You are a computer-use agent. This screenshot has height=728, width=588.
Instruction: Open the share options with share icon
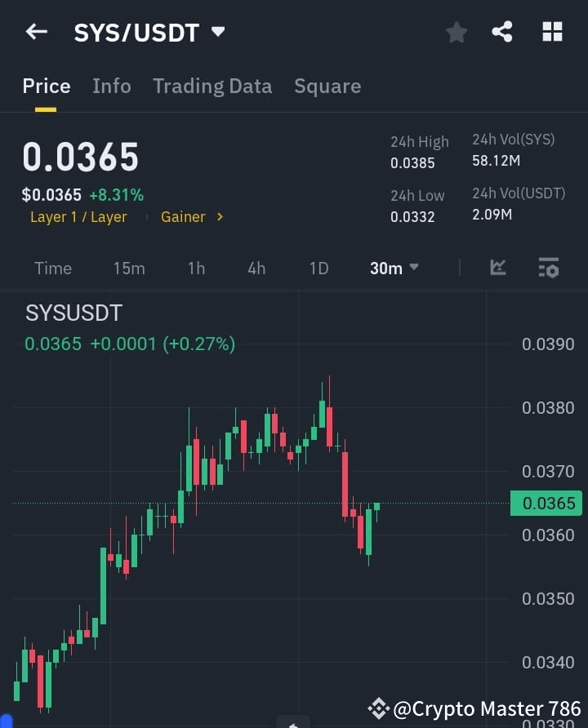point(502,32)
